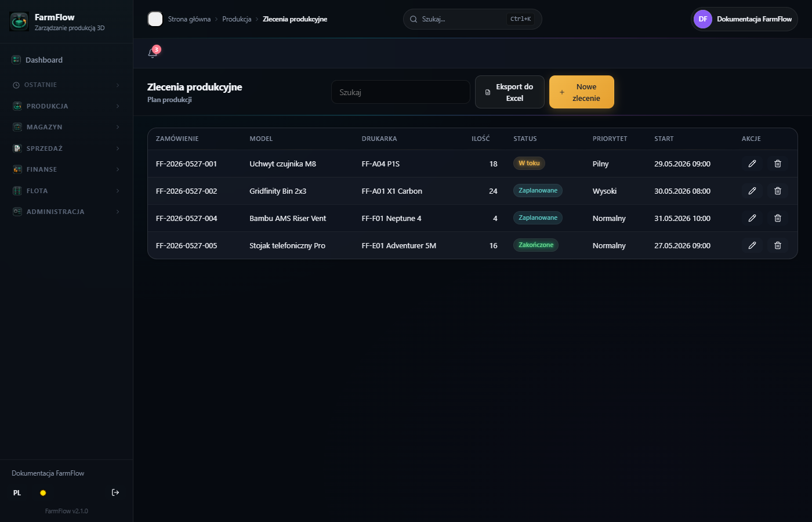Screen dimensions: 812x522
Task: Click the magnifier icon in the top search bar
Action: coord(414,19)
